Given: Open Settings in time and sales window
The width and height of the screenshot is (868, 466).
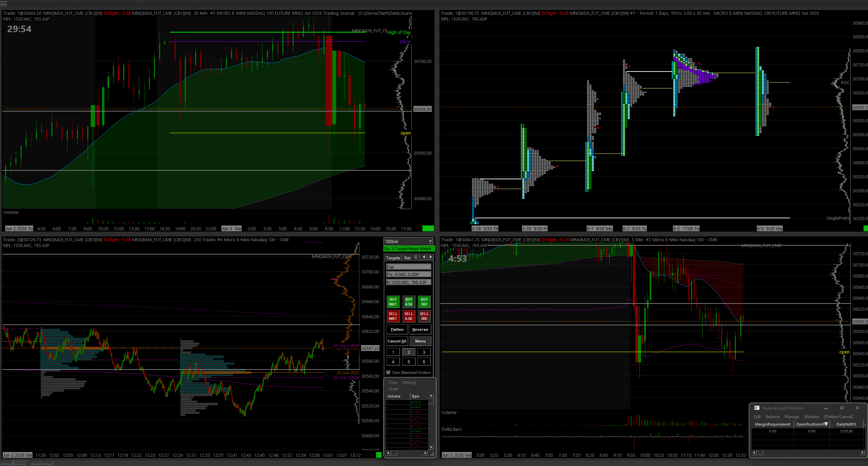Looking at the screenshot, I should pos(409,383).
